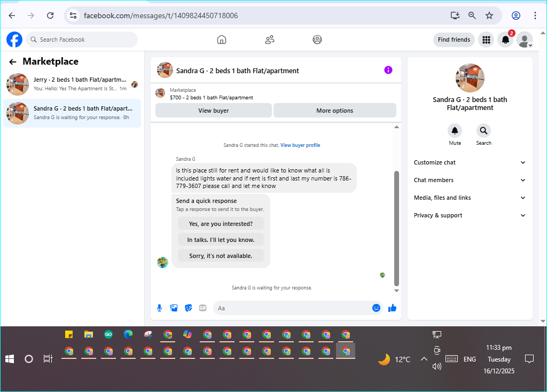Open the Windows notification center icon
Screen dimensions: 547x392
click(x=529, y=359)
